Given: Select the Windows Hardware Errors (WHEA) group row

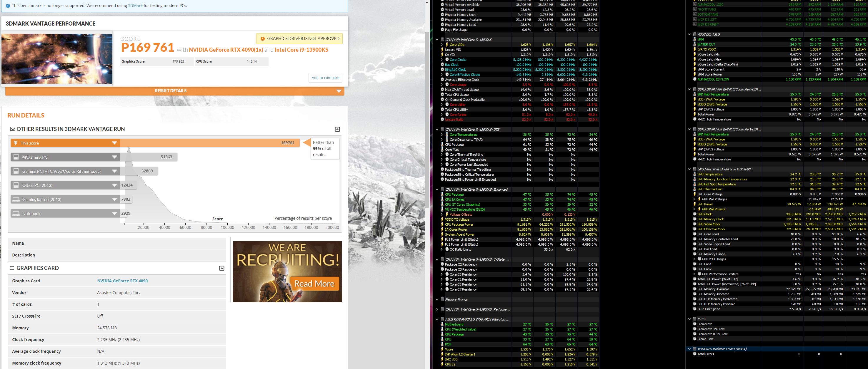Looking at the screenshot, I should (777, 349).
